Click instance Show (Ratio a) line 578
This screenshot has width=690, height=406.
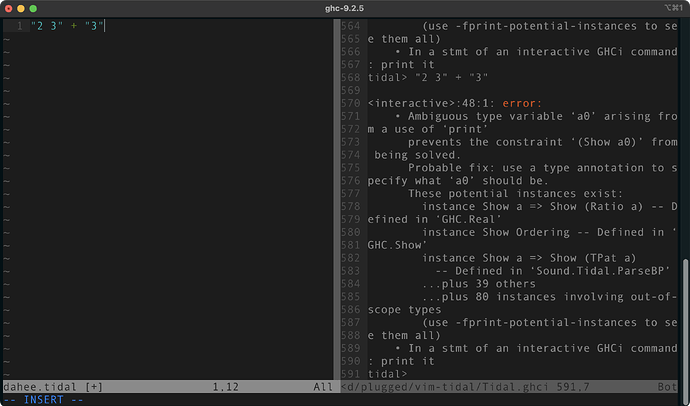[x=549, y=206]
